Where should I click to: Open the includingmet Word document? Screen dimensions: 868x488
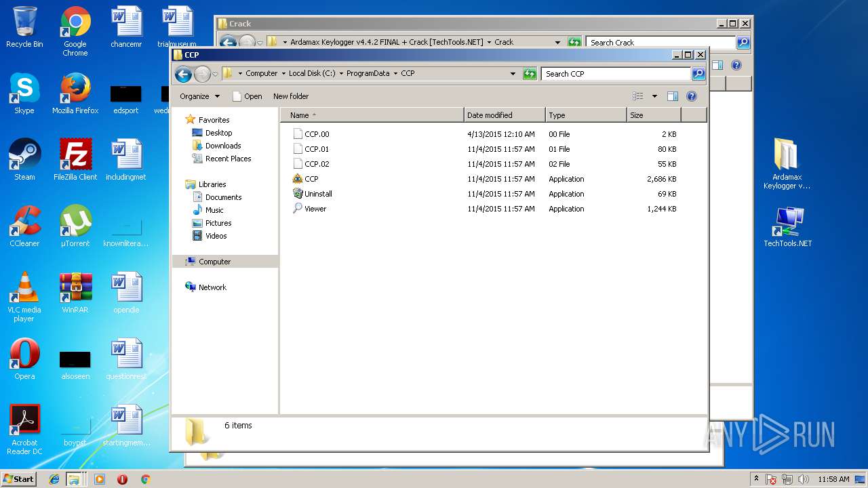[x=126, y=160]
